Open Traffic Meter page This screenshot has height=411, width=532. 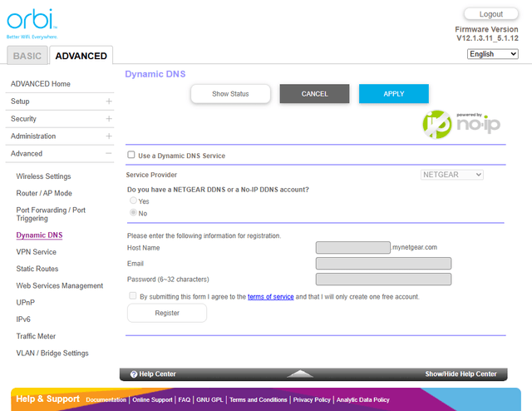[36, 336]
